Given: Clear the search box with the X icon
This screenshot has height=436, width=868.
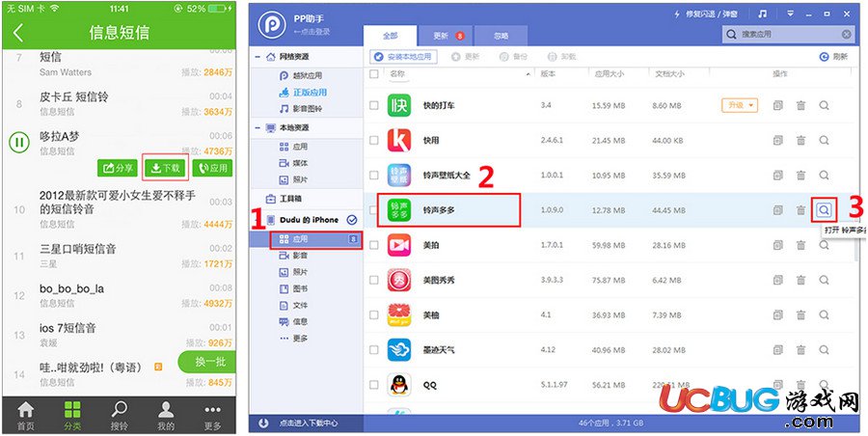Looking at the screenshot, I should click(847, 35).
